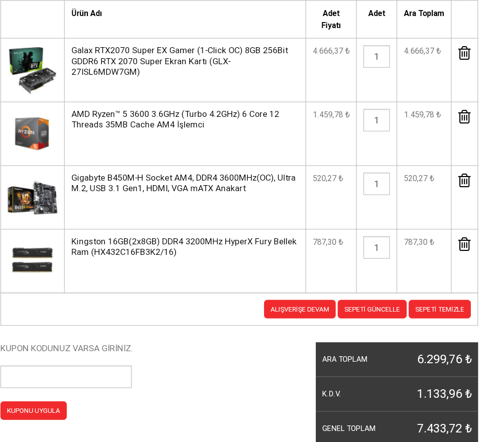Click the unit price 1.459,78 ₺
Viewport: 504px width, 442px height.
(331, 114)
